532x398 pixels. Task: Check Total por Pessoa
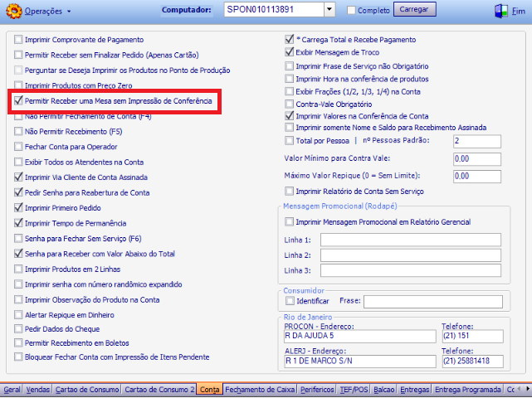(289, 141)
